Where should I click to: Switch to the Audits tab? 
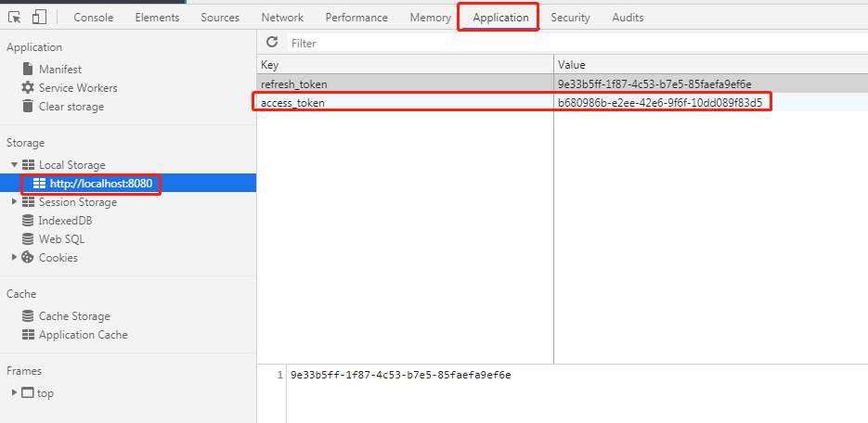click(x=628, y=18)
